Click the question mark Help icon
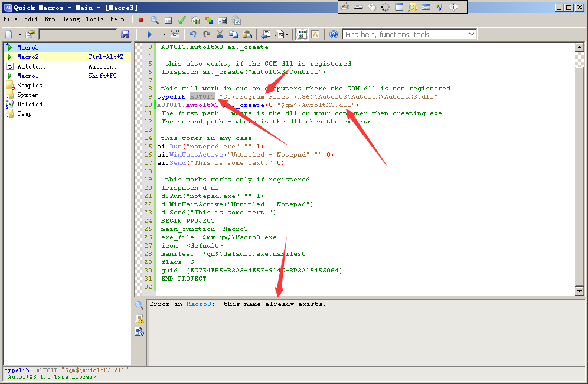The height and width of the screenshot is (384, 588). [334, 34]
